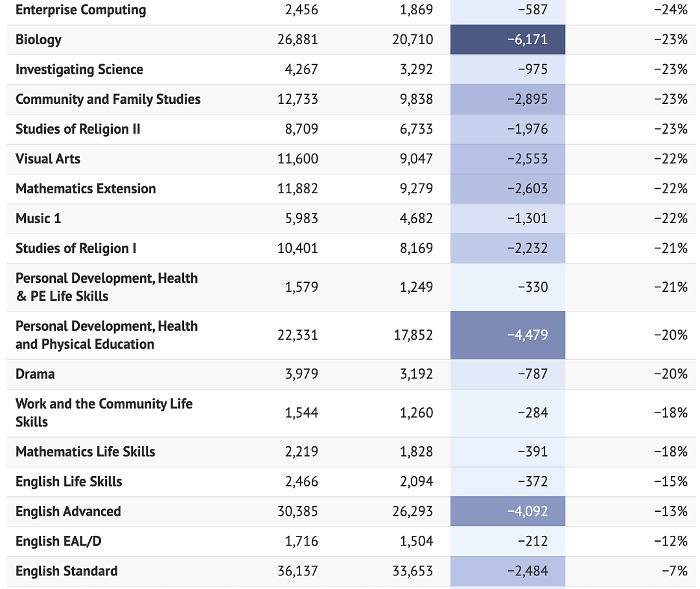The width and height of the screenshot is (700, 589).
Task: Click the −4,092 English Advanced cell
Action: click(x=507, y=511)
